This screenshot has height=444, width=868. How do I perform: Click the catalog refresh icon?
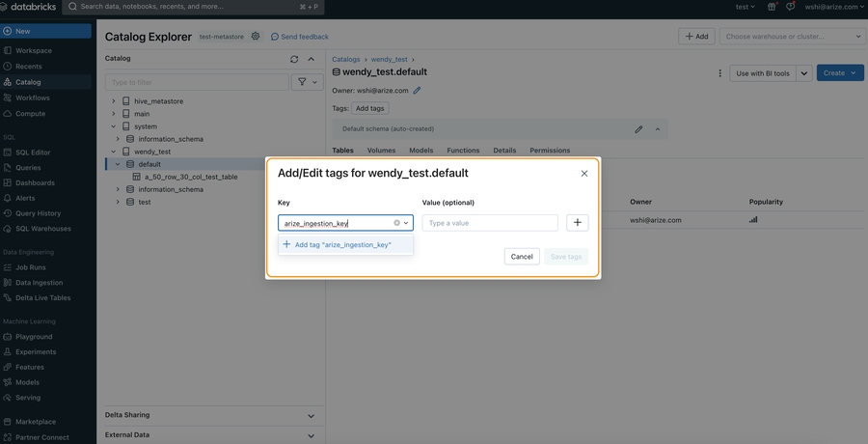294,59
